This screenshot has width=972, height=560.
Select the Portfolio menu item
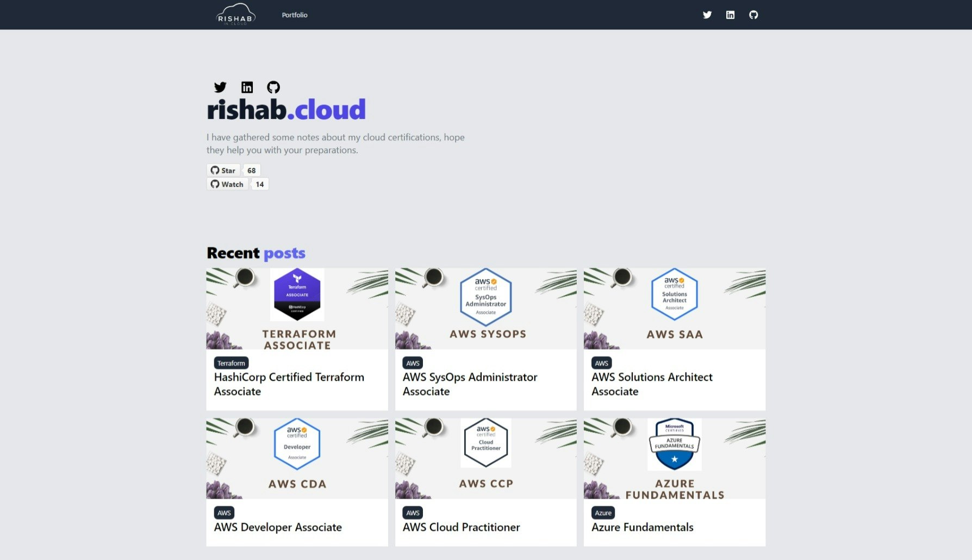294,15
